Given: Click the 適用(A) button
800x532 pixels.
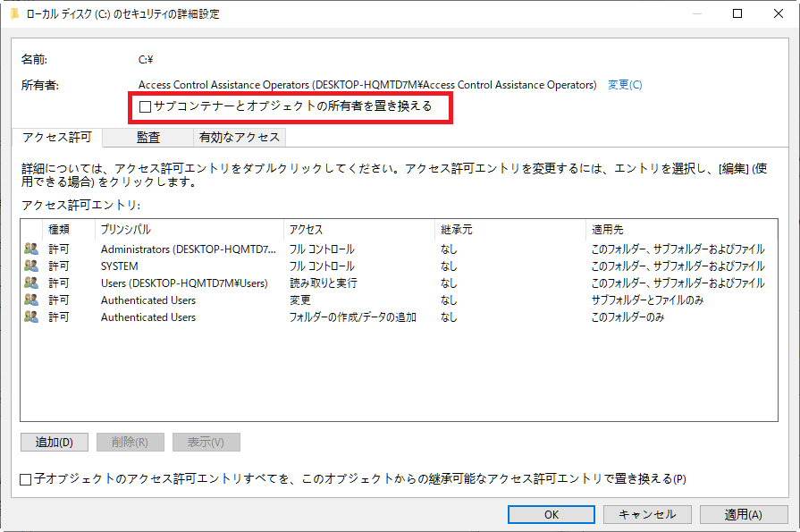Looking at the screenshot, I should [743, 515].
